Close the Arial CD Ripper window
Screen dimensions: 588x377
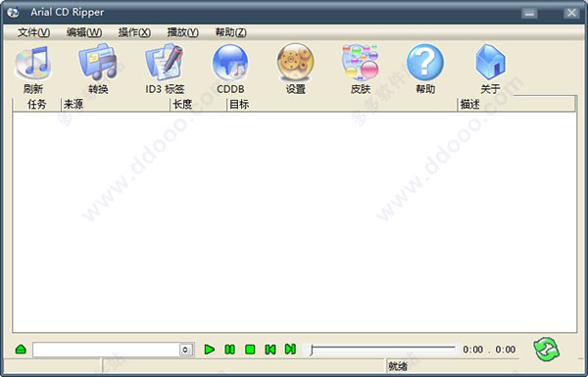571,13
